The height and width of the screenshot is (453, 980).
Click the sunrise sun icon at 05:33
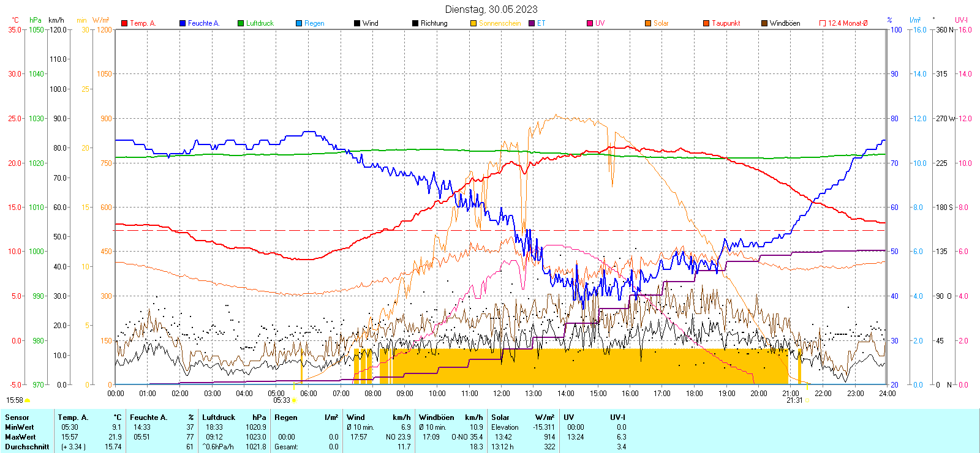pyautogui.click(x=295, y=400)
